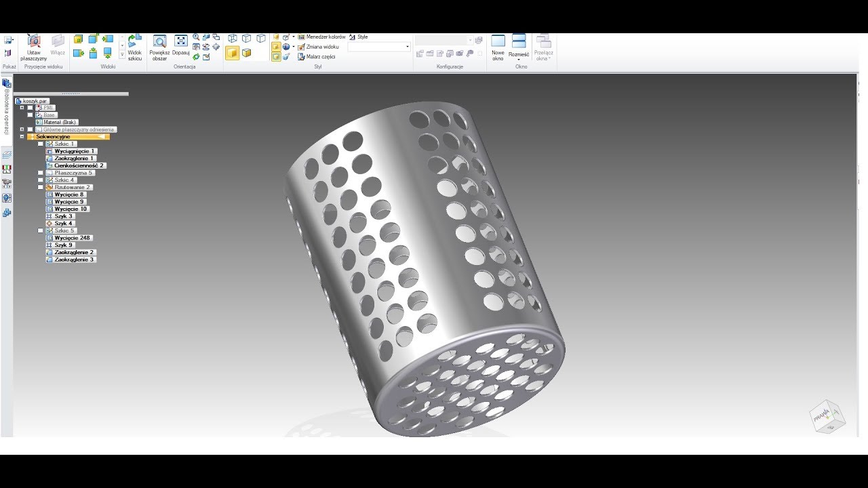Toggle the PMI visibility checkbox
This screenshot has height=488, width=868.
click(30, 108)
